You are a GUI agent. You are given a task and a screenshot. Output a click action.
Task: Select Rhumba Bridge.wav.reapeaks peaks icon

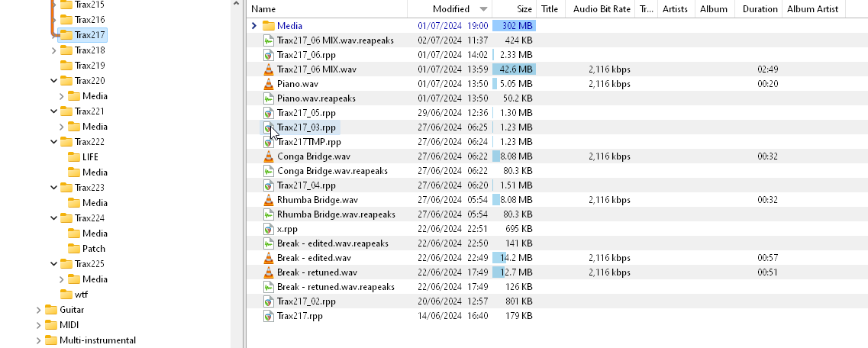(269, 214)
